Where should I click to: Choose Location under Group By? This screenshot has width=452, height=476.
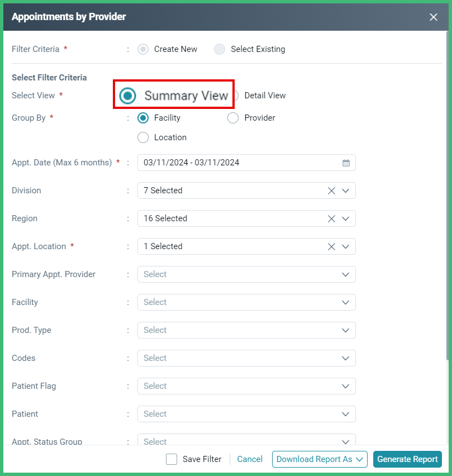click(143, 137)
